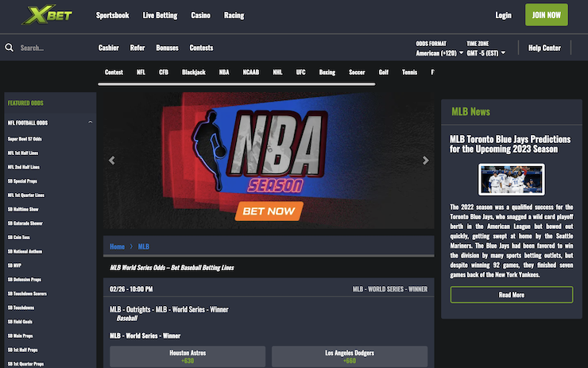This screenshot has width=588, height=368.
Task: Select the Boxing sports tab
Action: coord(327,72)
